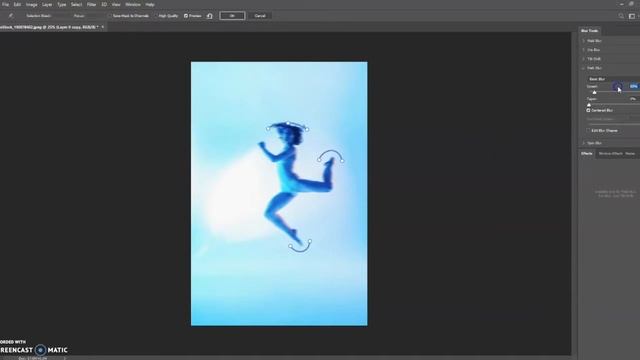Image resolution: width=640 pixels, height=360 pixels.
Task: Click the blur path arc below the lower foot
Action: [x=300, y=248]
